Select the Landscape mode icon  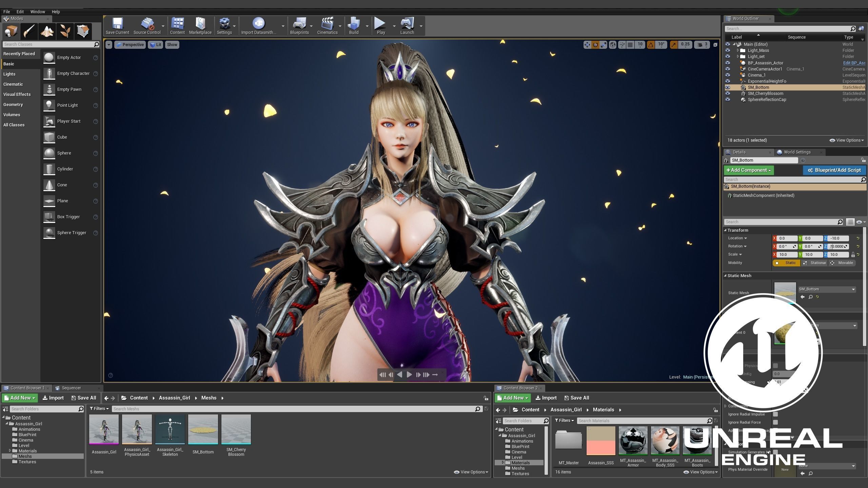pyautogui.click(x=47, y=31)
